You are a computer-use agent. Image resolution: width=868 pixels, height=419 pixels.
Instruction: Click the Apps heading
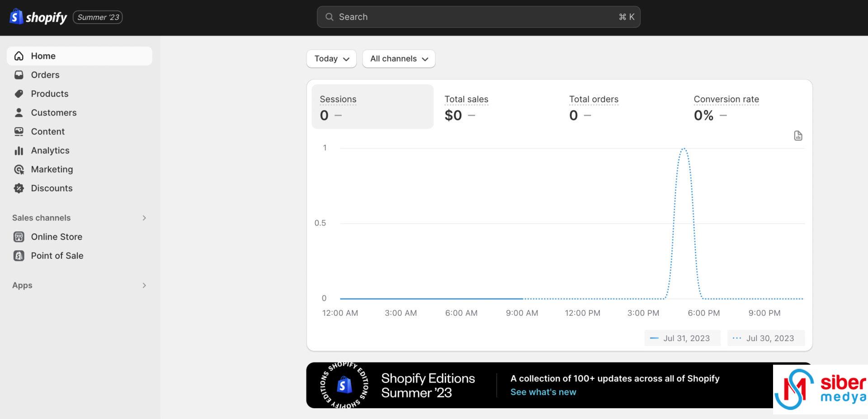pos(22,286)
